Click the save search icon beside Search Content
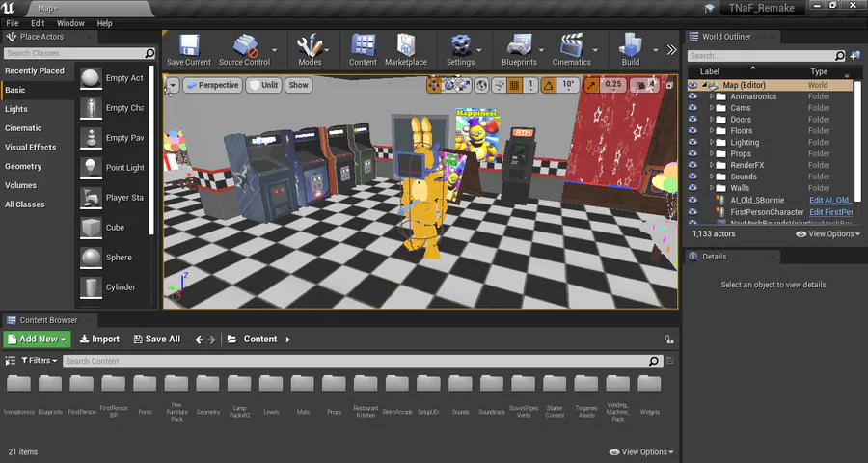Viewport: 868px width, 463px height. 670,361
